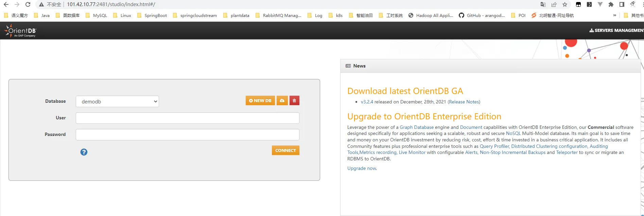Expand the hidden bookmarks overflow chevron

pos(614,15)
